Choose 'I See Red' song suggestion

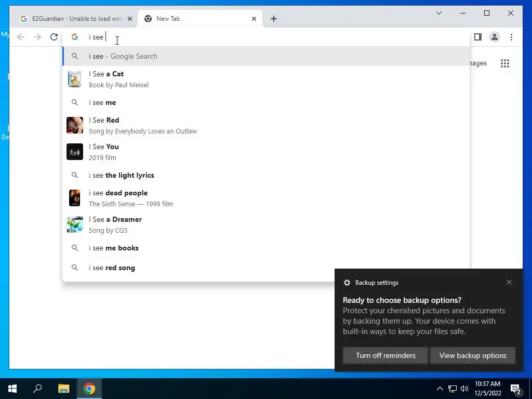click(267, 125)
